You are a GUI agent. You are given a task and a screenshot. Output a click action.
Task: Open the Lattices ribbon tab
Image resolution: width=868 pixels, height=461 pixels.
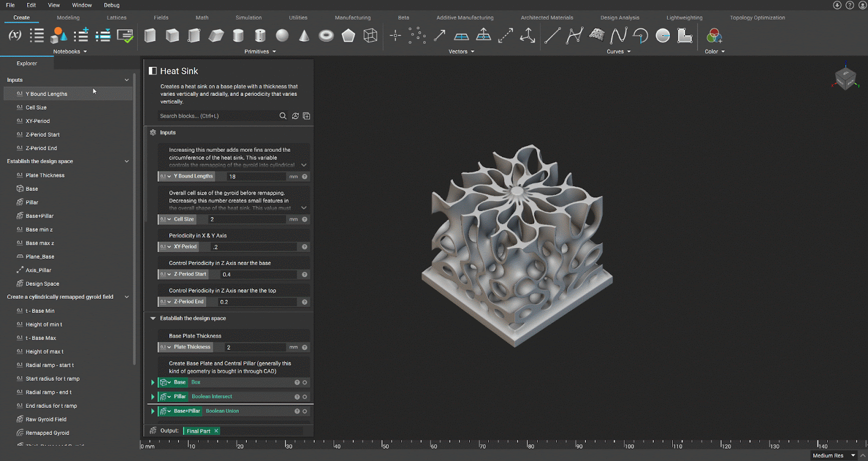pyautogui.click(x=117, y=17)
